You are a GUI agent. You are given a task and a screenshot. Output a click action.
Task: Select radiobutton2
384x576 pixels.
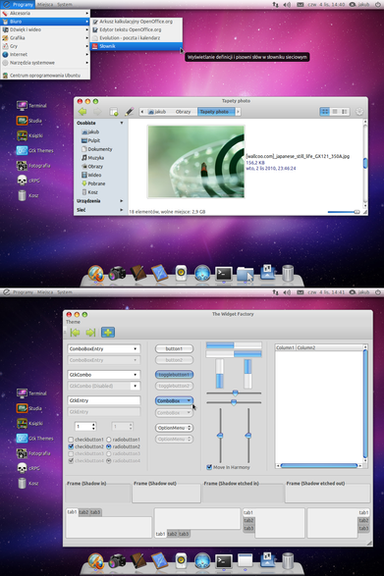(x=109, y=447)
